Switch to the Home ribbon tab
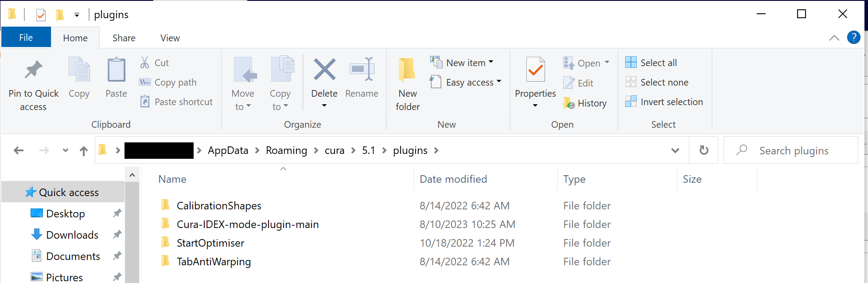Screen dimensions: 868x283 click(75, 38)
